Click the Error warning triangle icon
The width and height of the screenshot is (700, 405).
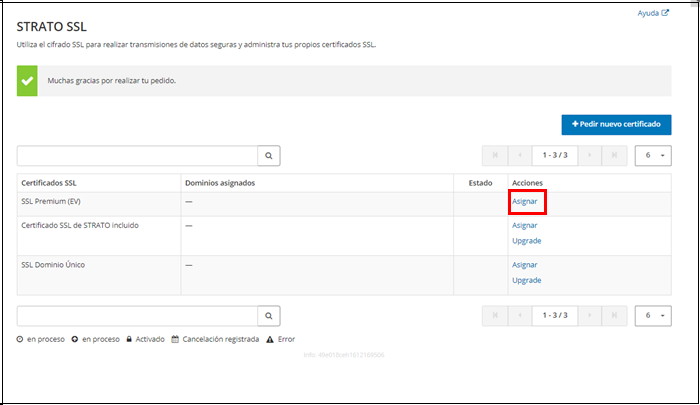click(x=270, y=340)
